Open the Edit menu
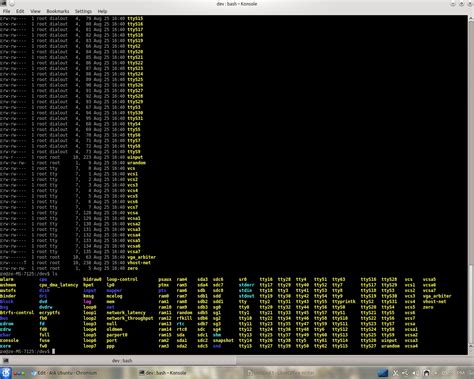The width and height of the screenshot is (474, 379). click(20, 11)
